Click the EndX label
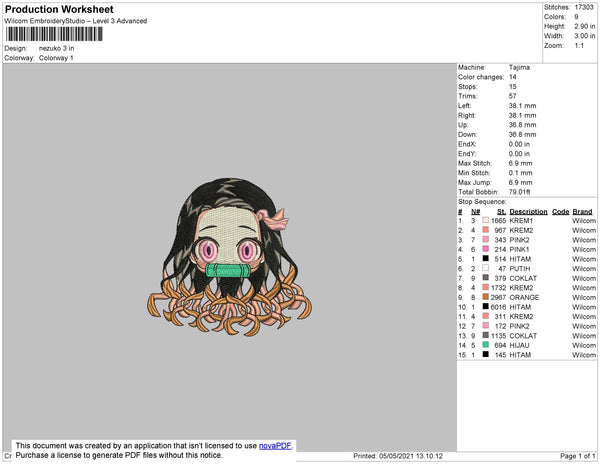Image resolution: width=600 pixels, height=464 pixels. click(x=467, y=144)
